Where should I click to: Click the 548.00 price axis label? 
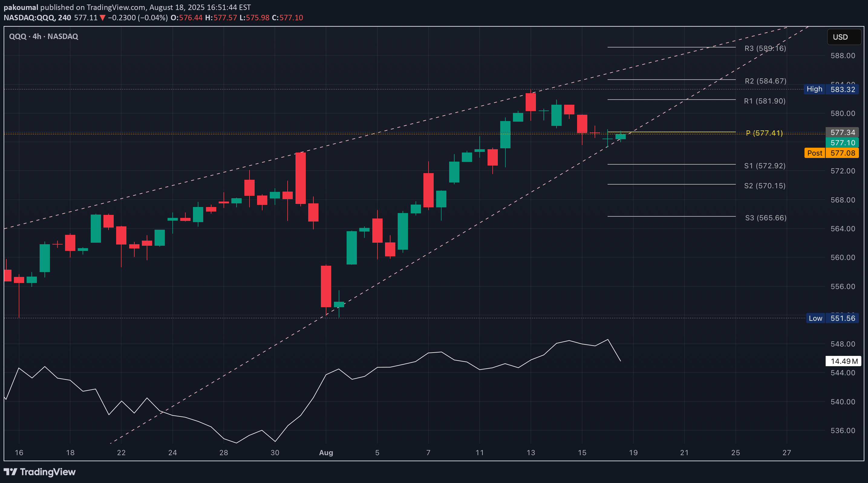(x=843, y=344)
